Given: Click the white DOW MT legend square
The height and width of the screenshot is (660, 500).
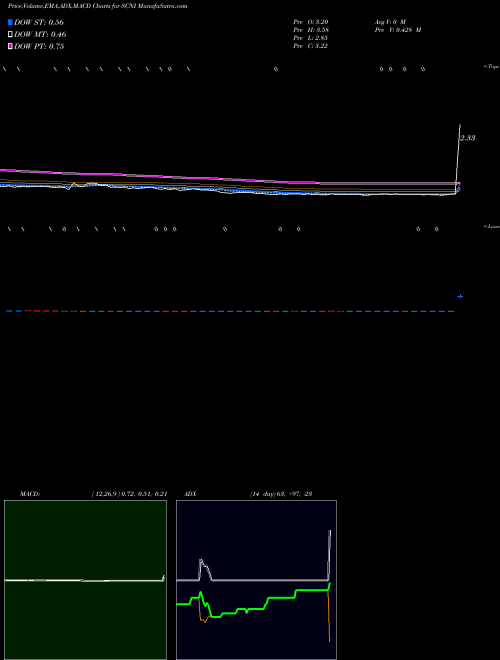Looking at the screenshot, I should click(10, 35).
